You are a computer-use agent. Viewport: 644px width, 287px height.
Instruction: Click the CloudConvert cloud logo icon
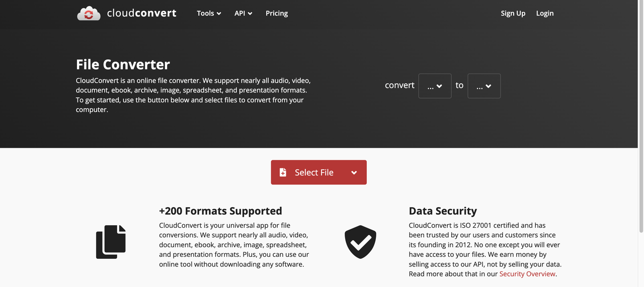tap(89, 14)
